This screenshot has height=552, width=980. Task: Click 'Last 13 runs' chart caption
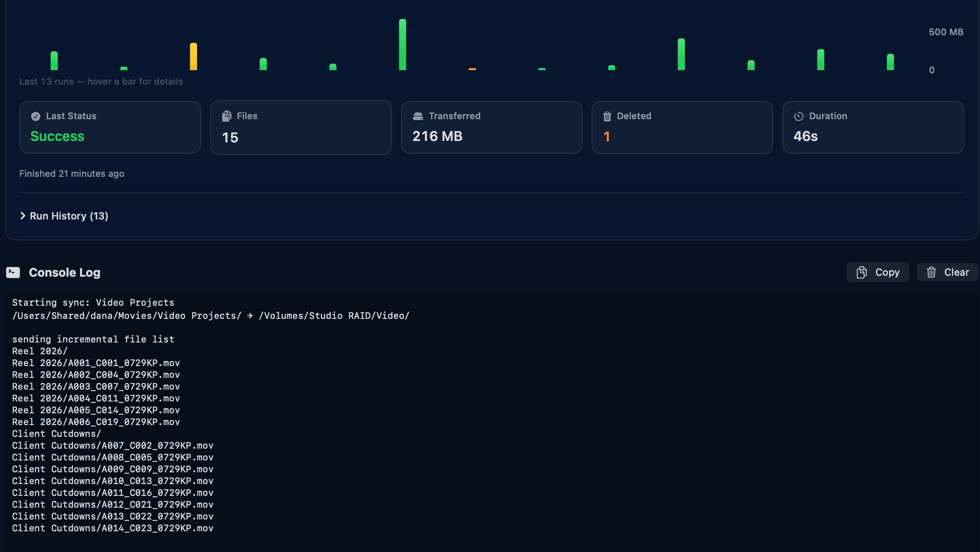click(x=101, y=82)
